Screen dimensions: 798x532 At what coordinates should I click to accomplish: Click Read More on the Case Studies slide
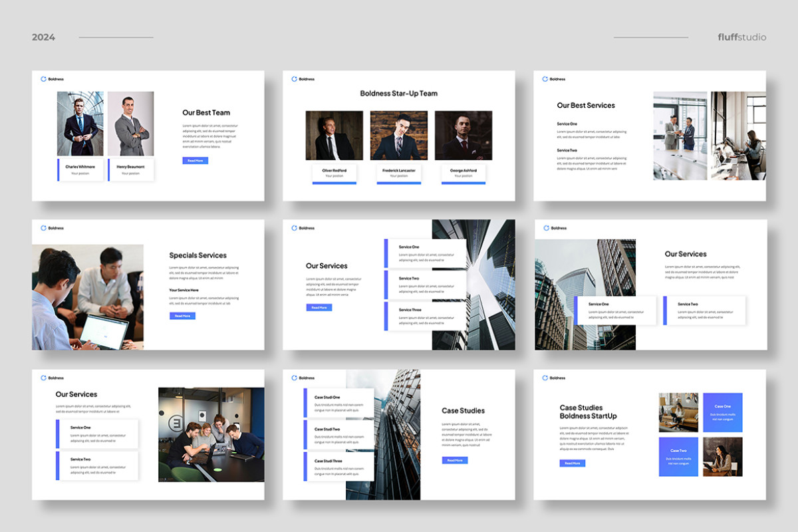(x=454, y=460)
